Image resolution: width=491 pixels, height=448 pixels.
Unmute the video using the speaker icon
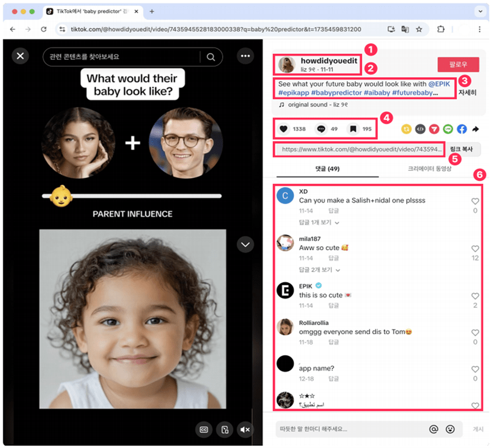245,430
